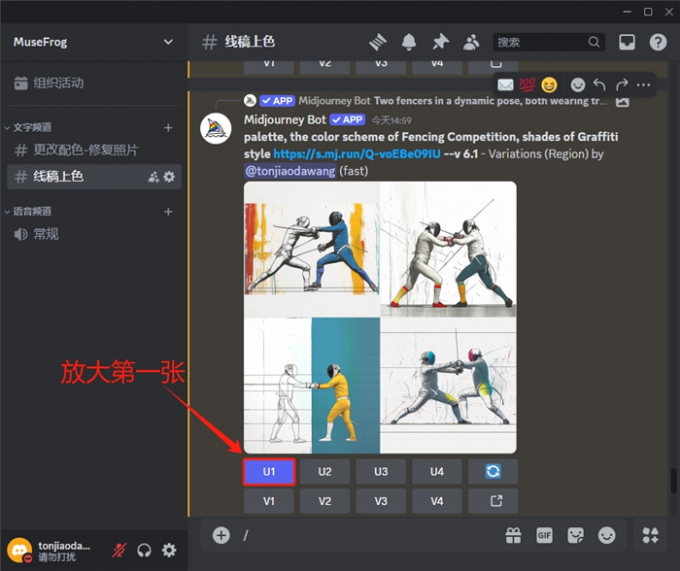
Task: Click the message text input
Action: point(369,535)
